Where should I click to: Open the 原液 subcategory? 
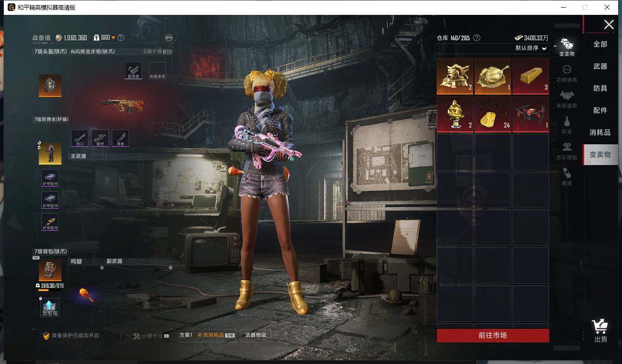tap(567, 177)
